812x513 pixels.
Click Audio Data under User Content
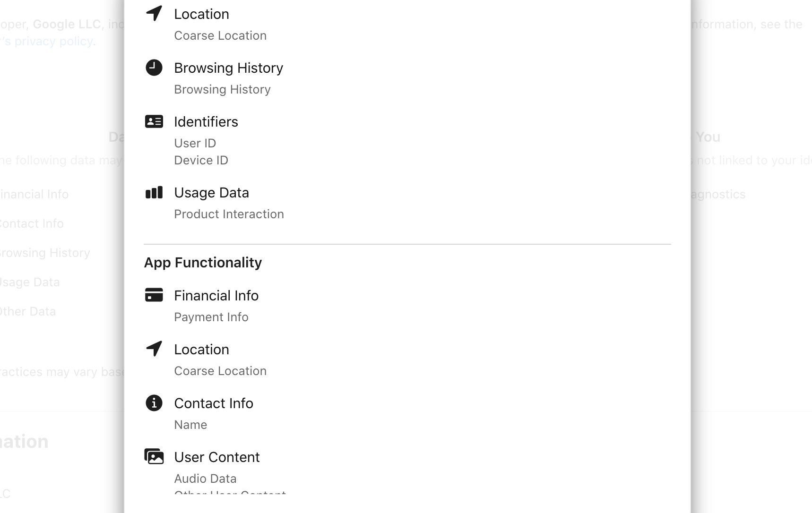pyautogui.click(x=205, y=479)
